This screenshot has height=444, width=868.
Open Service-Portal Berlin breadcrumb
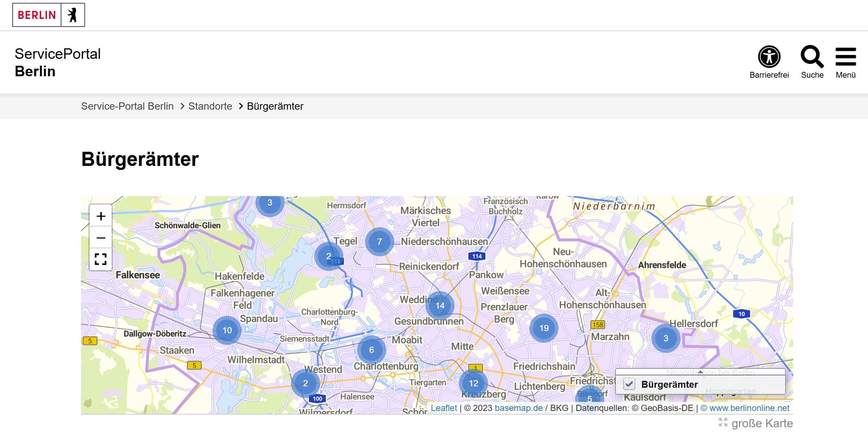tap(127, 106)
